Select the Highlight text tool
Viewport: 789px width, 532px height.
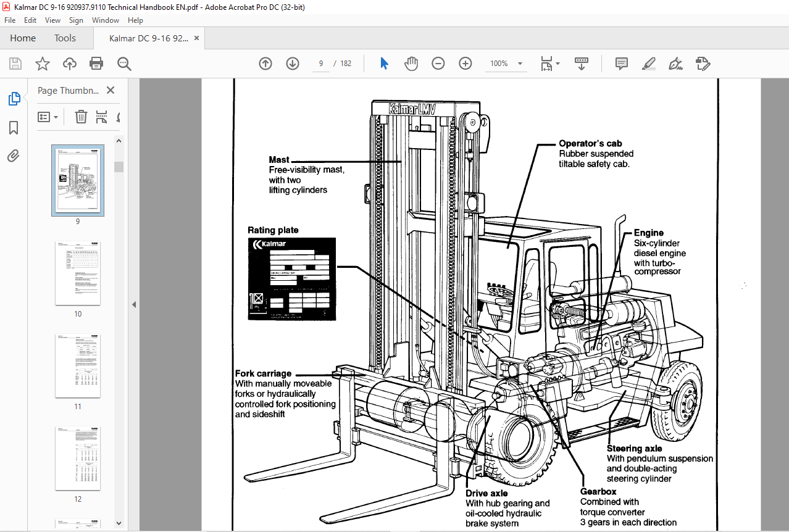pyautogui.click(x=648, y=64)
